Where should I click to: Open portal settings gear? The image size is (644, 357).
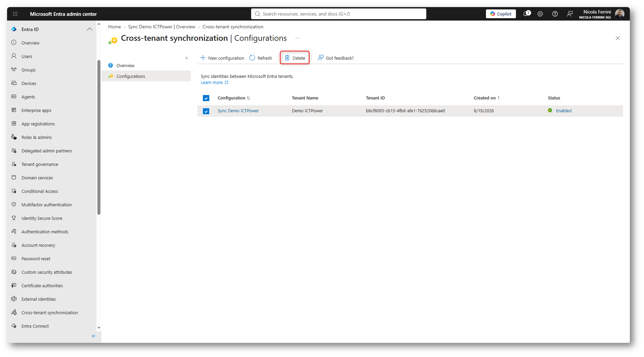point(540,14)
